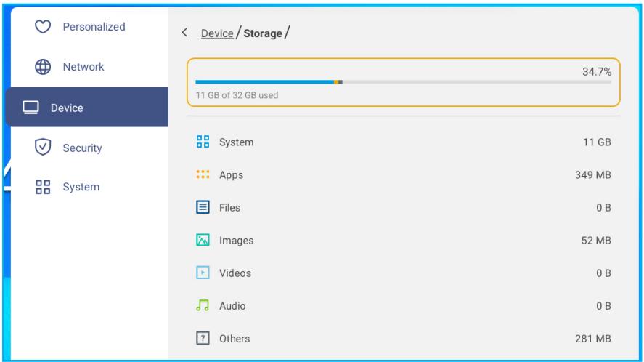Click the 52 MB Images size
The width and height of the screenshot is (644, 362).
(596, 240)
